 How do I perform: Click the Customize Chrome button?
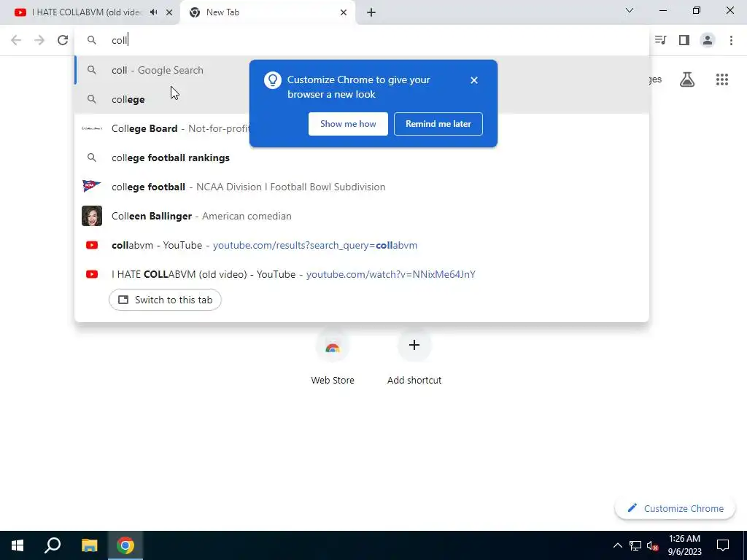[675, 508]
